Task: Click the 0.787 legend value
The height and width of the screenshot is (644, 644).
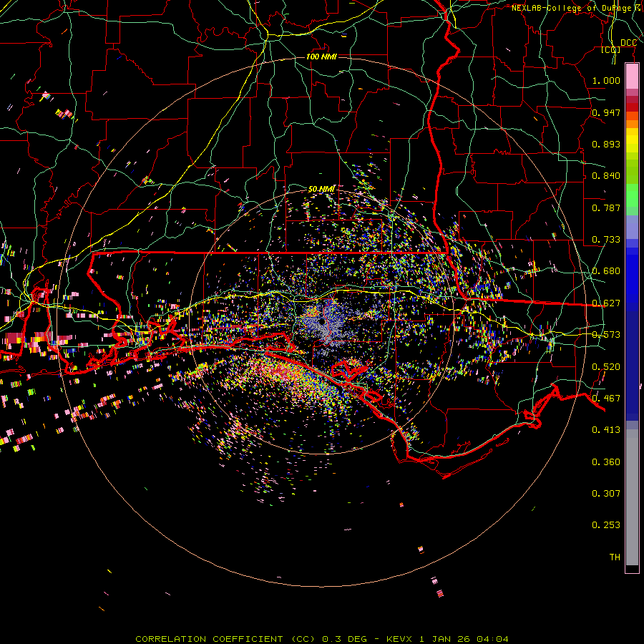Action: click(x=606, y=208)
